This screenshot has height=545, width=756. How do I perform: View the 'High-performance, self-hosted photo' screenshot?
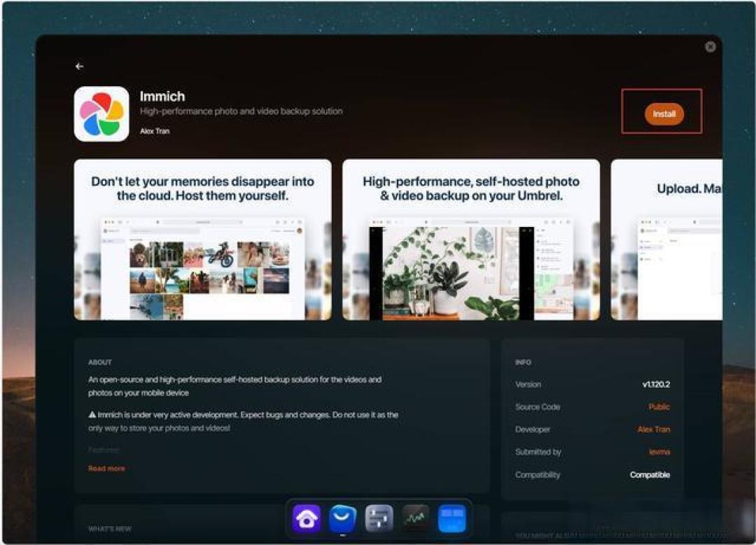[x=471, y=240]
